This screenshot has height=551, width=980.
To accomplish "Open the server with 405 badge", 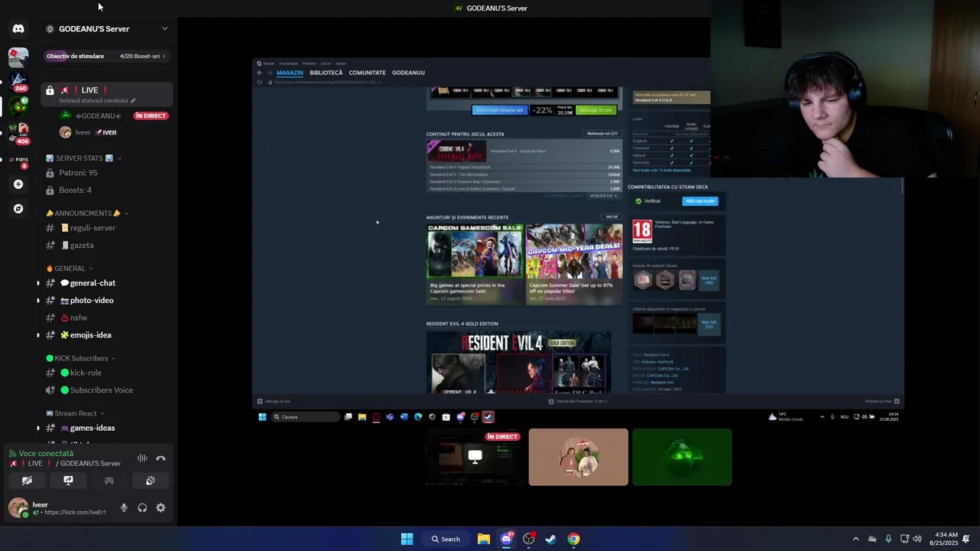I will [18, 133].
